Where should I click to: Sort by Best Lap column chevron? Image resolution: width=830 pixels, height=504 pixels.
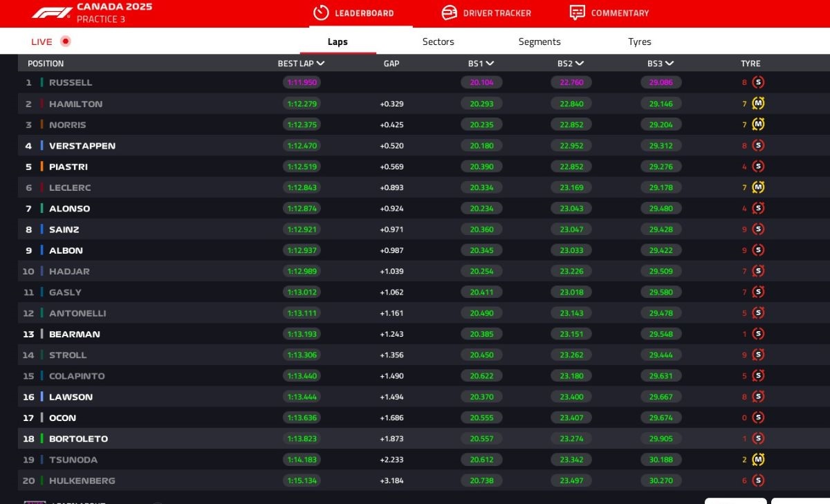320,64
